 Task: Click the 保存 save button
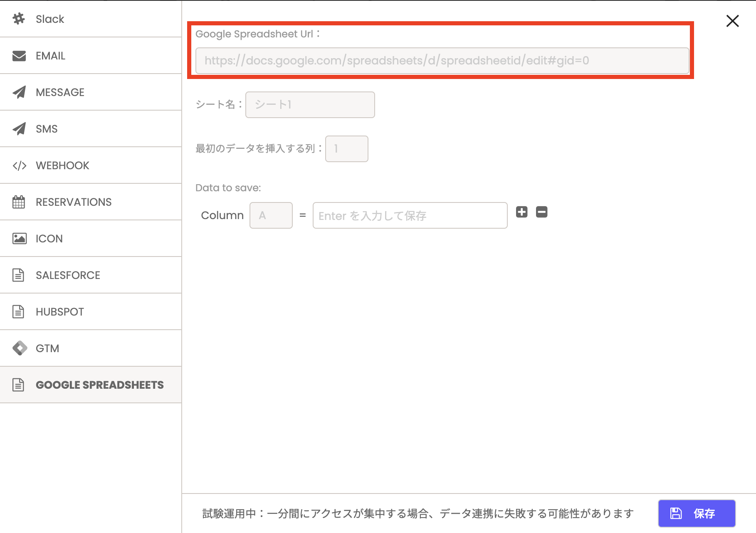click(x=697, y=513)
